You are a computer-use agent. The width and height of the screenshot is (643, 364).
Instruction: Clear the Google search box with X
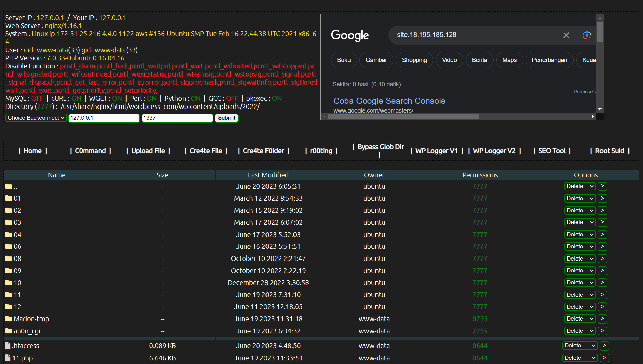(x=566, y=35)
